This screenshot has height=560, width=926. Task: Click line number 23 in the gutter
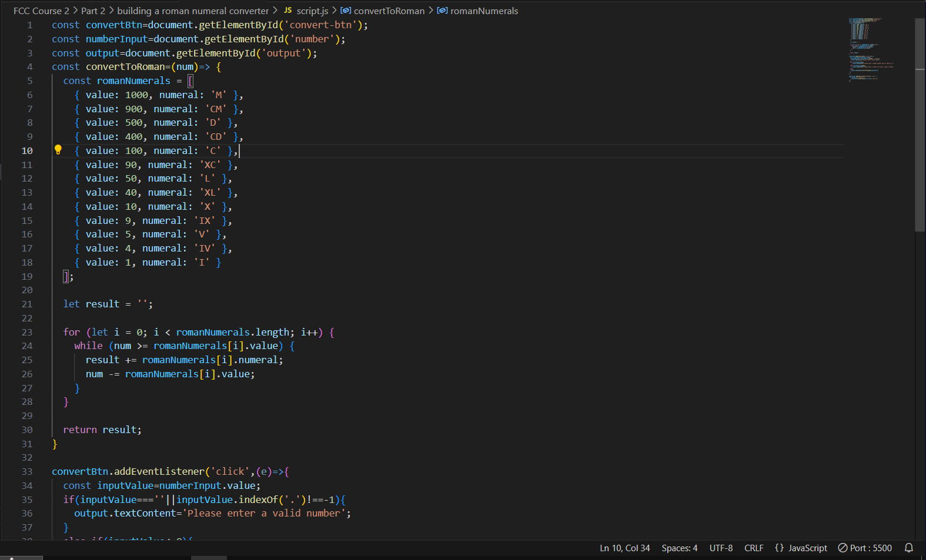click(x=27, y=332)
